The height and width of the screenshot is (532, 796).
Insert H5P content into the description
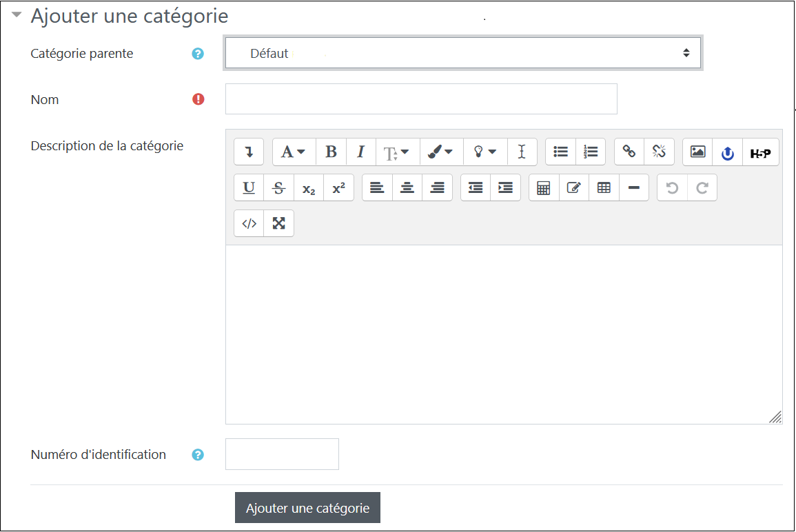click(x=761, y=152)
